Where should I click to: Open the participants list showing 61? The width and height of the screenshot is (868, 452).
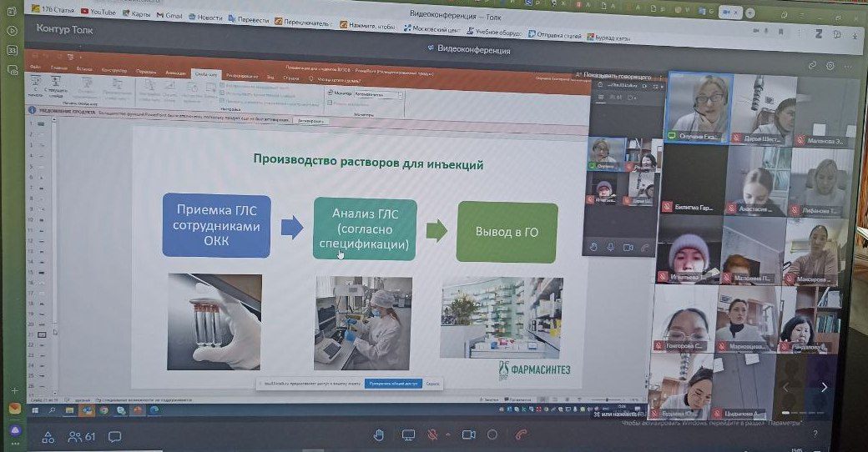[x=82, y=436]
